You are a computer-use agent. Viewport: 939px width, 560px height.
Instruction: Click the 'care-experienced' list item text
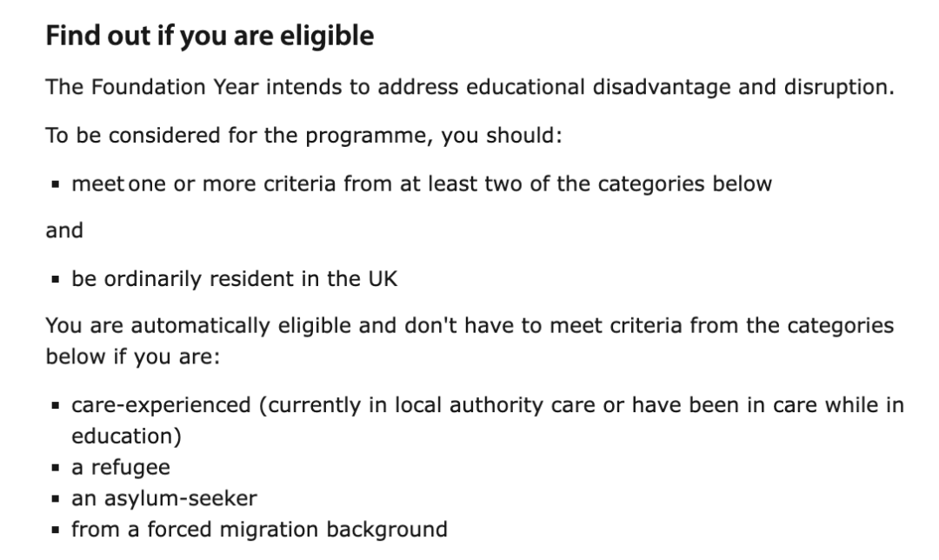[x=488, y=421]
